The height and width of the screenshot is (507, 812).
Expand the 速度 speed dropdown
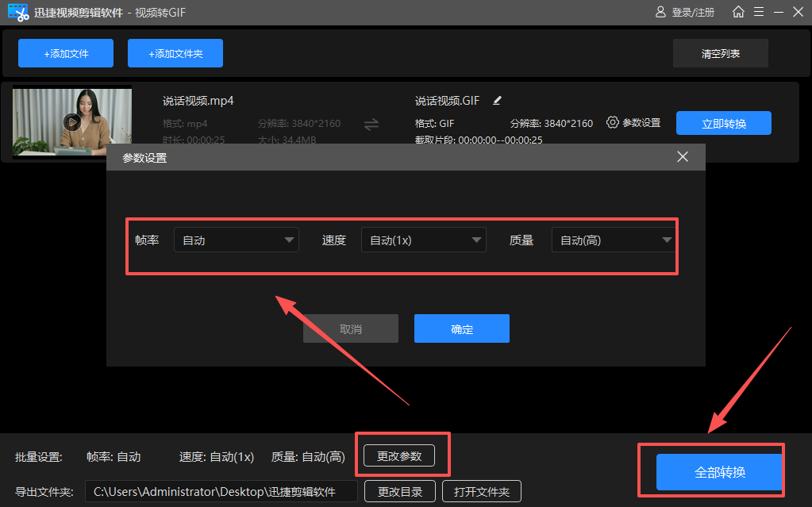point(423,240)
